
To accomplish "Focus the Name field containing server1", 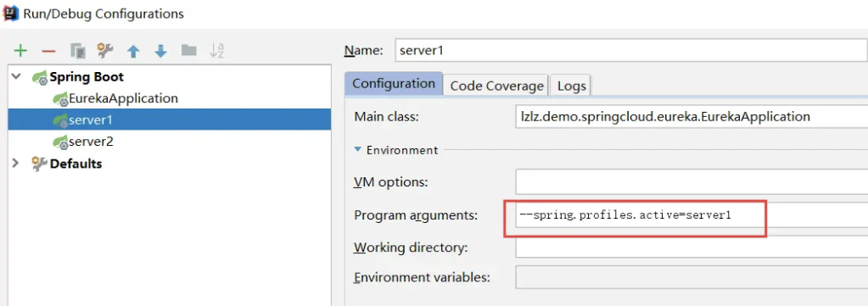I will (x=631, y=50).
